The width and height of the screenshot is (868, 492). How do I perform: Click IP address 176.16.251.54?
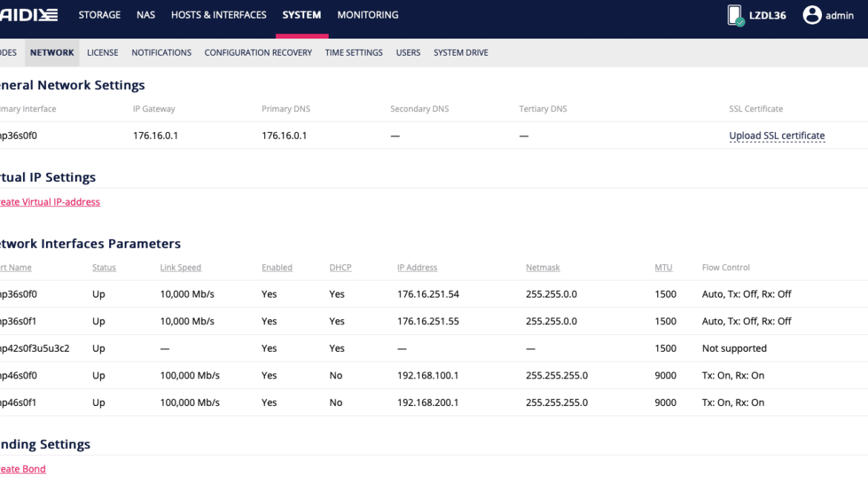click(x=428, y=294)
